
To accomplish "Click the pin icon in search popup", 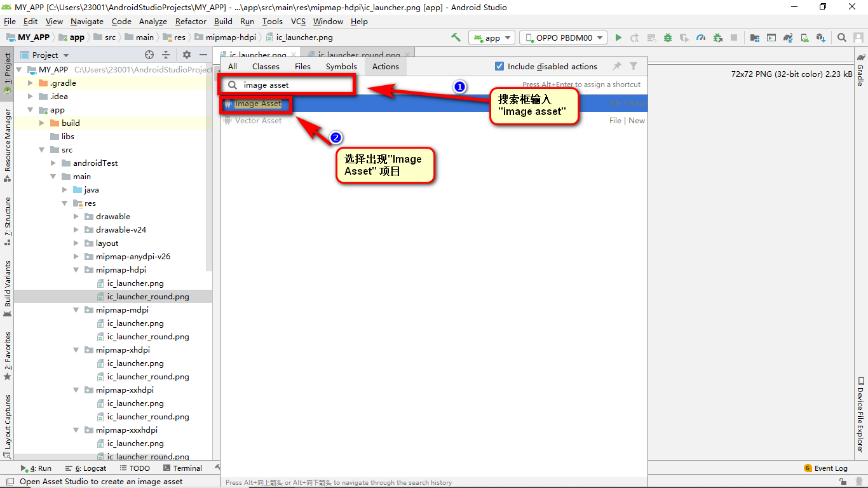I will (616, 66).
